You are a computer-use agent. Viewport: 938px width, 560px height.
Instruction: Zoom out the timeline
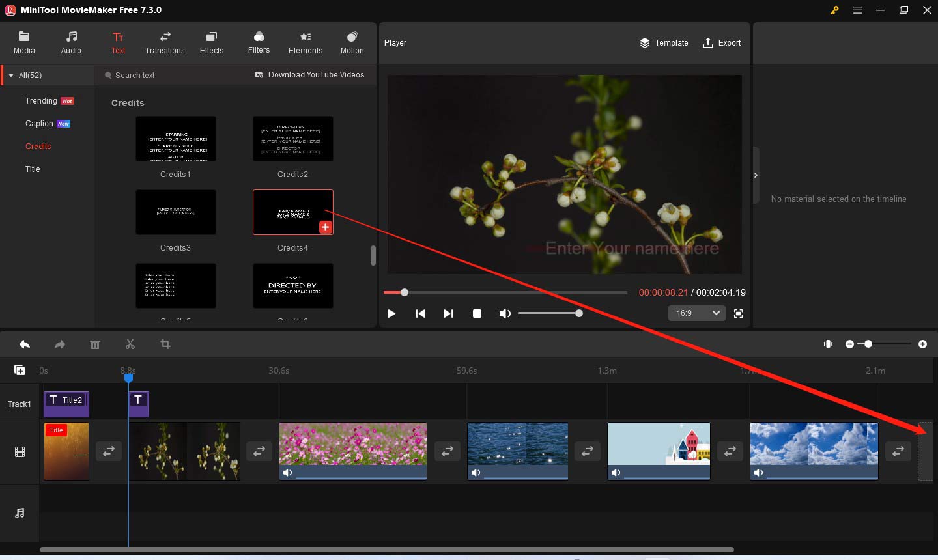849,344
